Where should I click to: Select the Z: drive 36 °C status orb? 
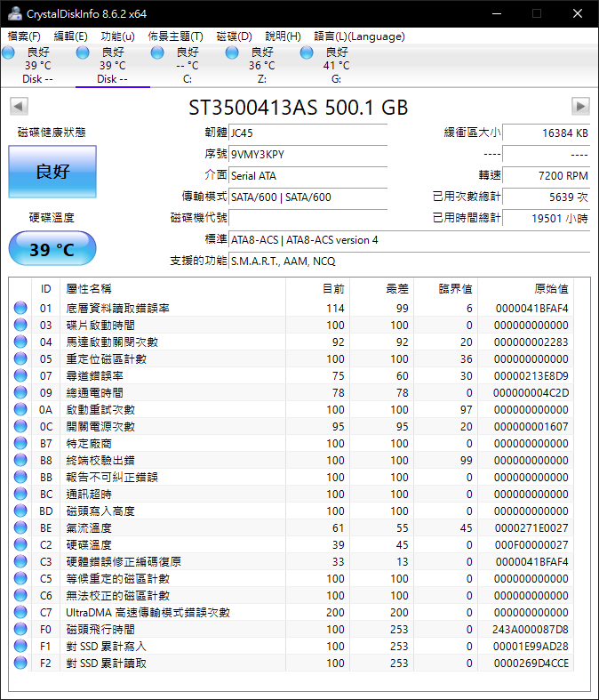pyautogui.click(x=232, y=52)
